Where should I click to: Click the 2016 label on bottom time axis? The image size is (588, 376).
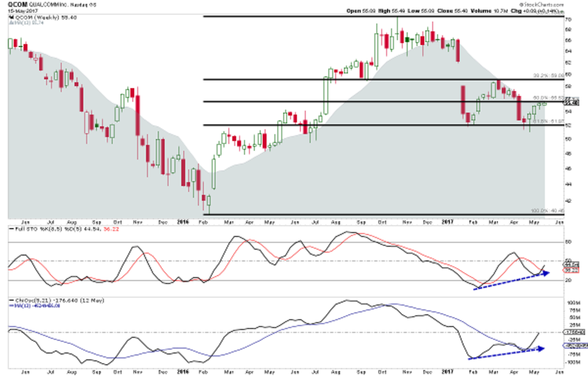(x=182, y=372)
